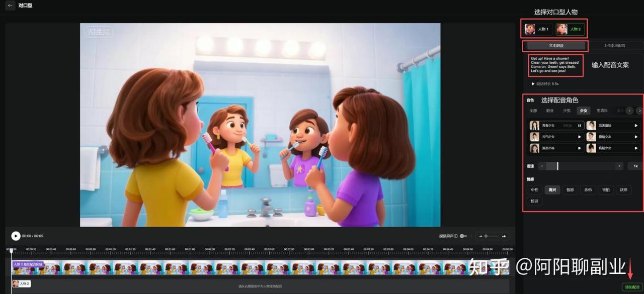This screenshot has height=294, width=644.
Task: Click the back arrow next to 对口型
Action: 10,6
